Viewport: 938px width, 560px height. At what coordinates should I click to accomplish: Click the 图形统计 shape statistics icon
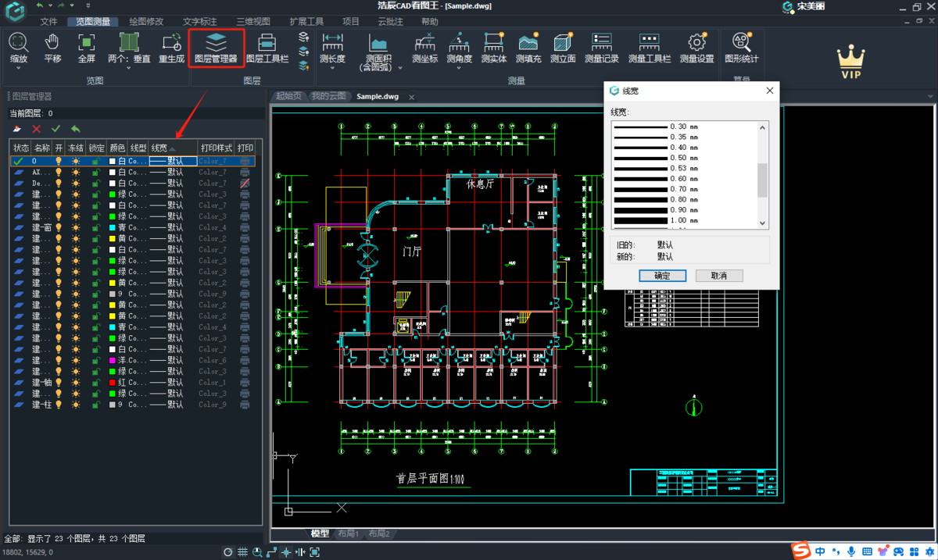[741, 47]
